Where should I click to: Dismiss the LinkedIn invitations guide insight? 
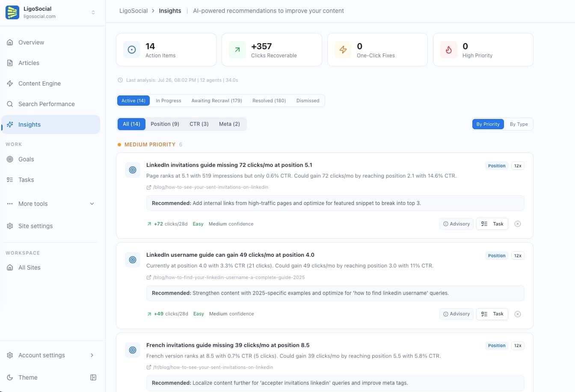pyautogui.click(x=518, y=224)
